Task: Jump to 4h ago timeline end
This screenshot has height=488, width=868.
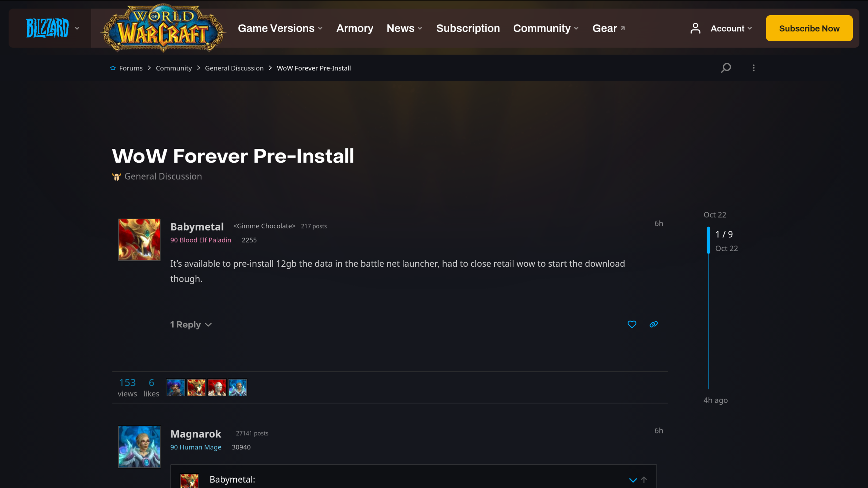Action: click(715, 400)
